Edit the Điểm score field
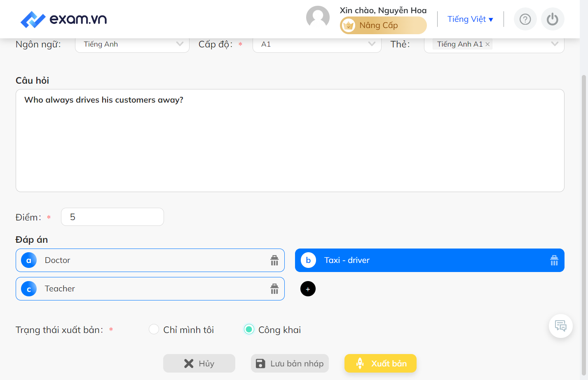588x380 pixels. (112, 217)
